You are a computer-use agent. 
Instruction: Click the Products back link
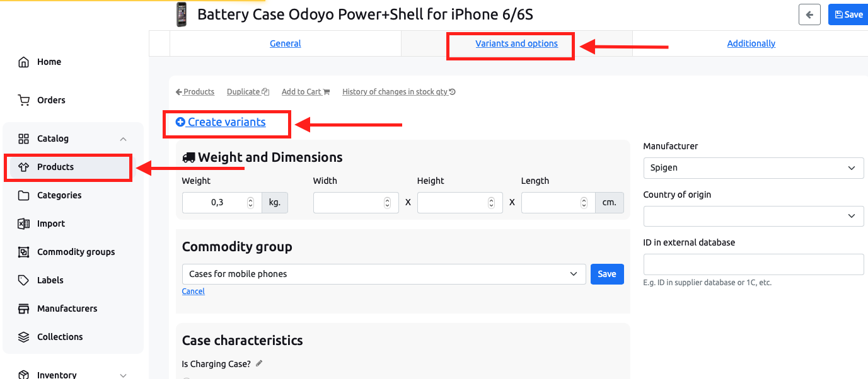click(x=195, y=92)
